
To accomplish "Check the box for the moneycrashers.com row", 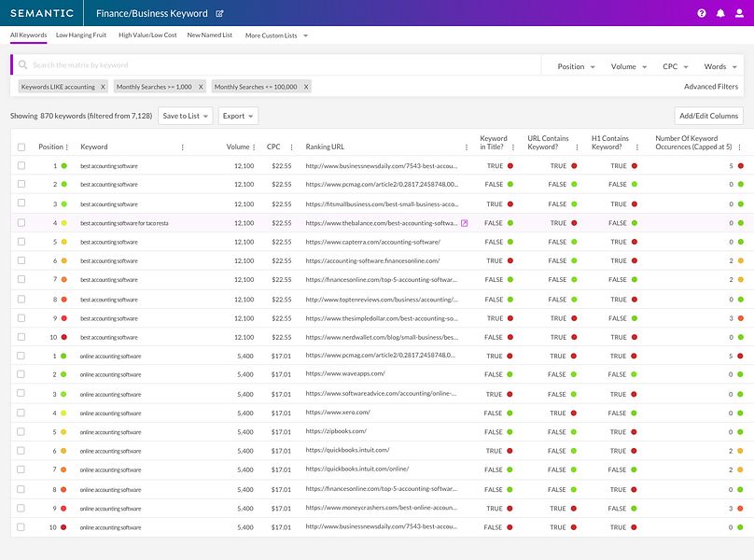I will click(x=21, y=508).
